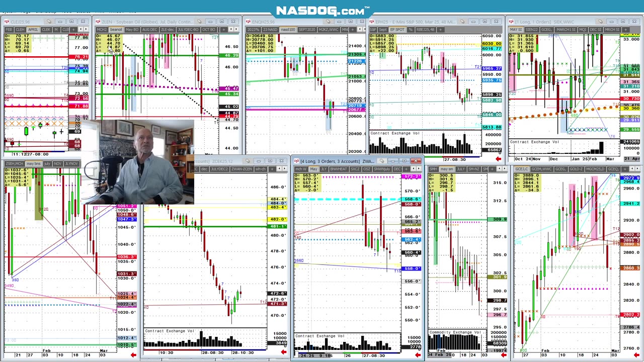
Task: Select the SEPT2020 tab
Action: pos(307,30)
